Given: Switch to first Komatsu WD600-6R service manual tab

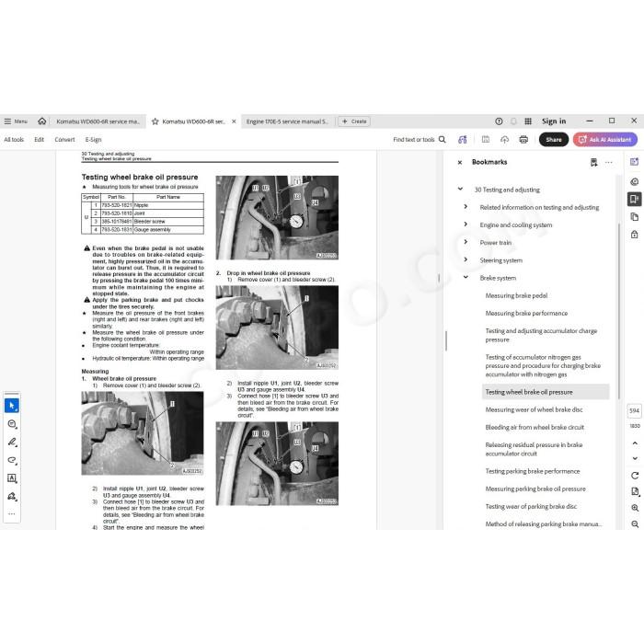Looking at the screenshot, I should click(x=98, y=121).
